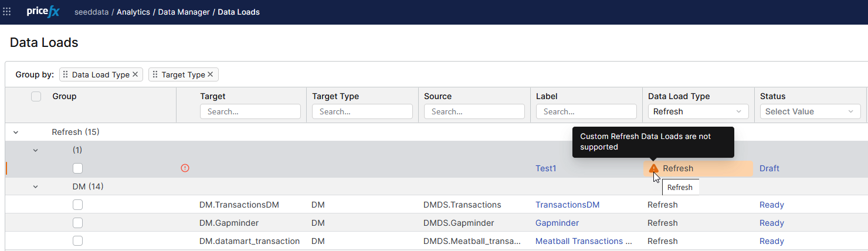
Task: Go to Analytics in the breadcrumb
Action: pos(133,12)
